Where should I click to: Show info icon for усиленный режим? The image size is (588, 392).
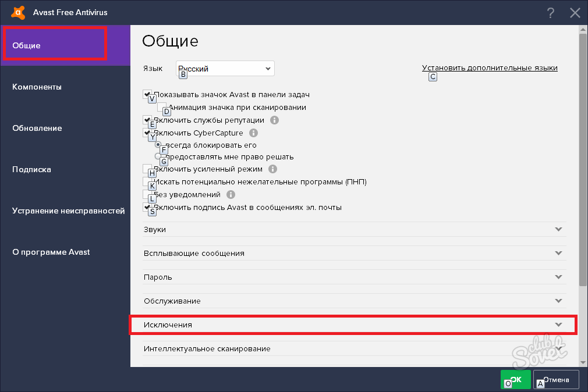point(272,169)
